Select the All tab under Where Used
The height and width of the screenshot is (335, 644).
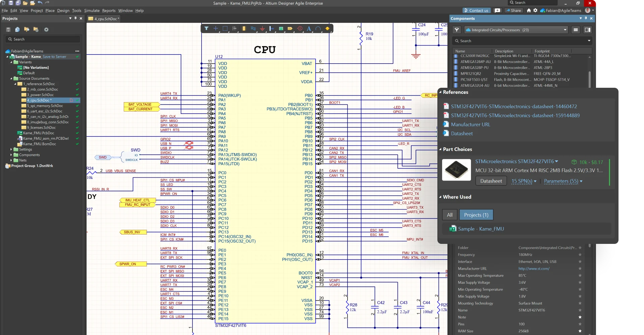[450, 215]
